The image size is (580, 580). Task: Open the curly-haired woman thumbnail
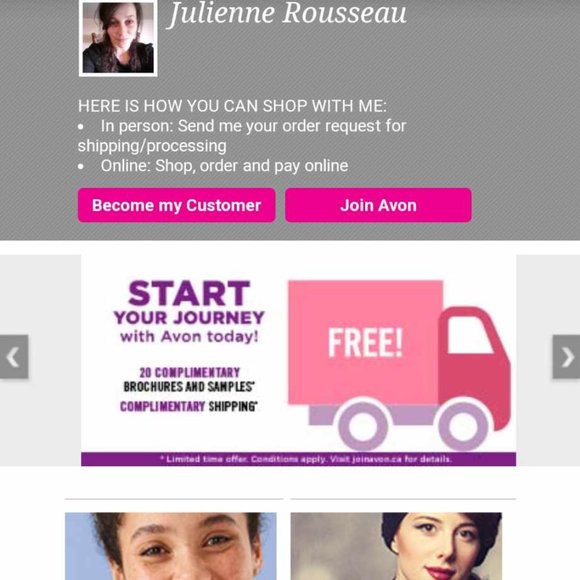[x=171, y=546]
